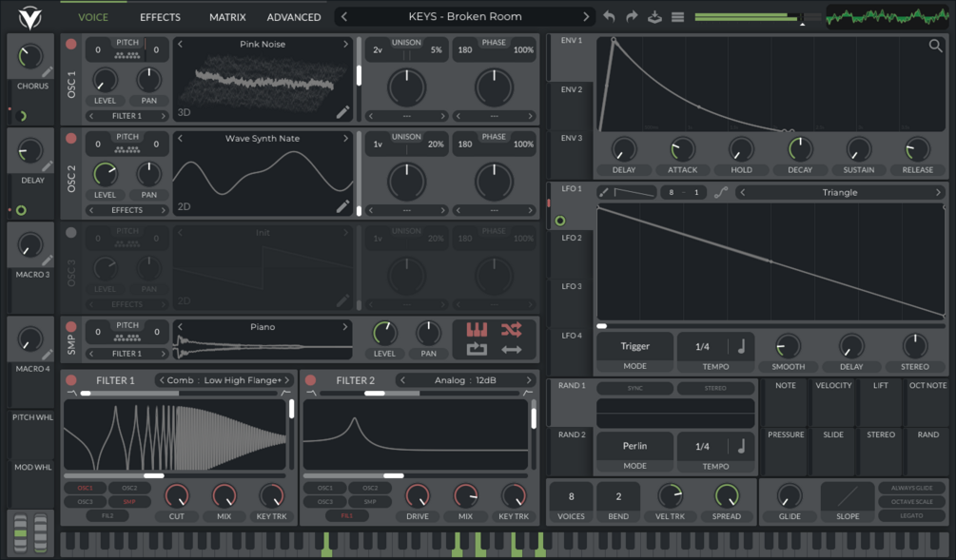Image resolution: width=956 pixels, height=560 pixels.
Task: Change OSC 1 destination FILTER 1 arrow
Action: [164, 116]
